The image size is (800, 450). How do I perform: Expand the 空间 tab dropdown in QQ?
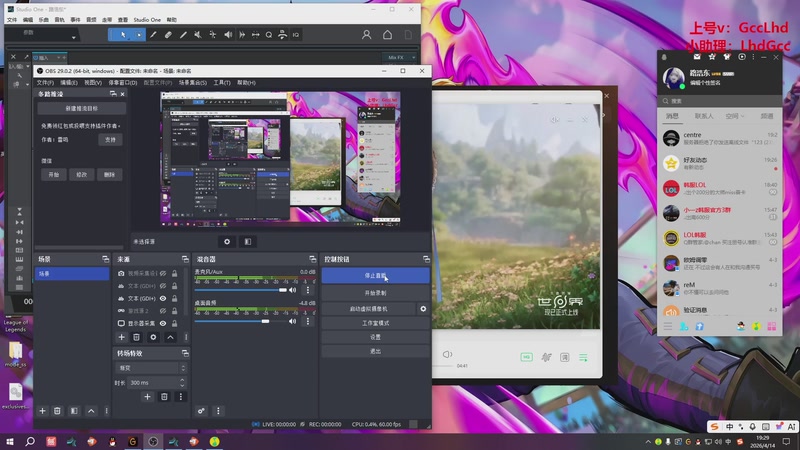(x=744, y=116)
